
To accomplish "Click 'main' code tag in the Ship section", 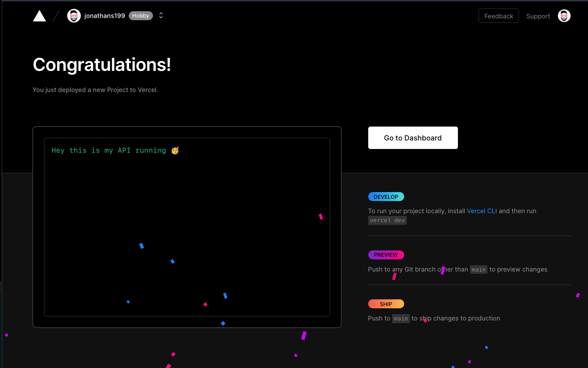I will 401,319.
